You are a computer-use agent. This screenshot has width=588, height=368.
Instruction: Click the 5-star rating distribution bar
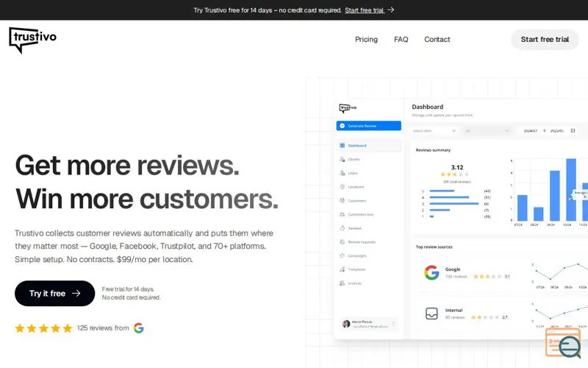pos(442,191)
